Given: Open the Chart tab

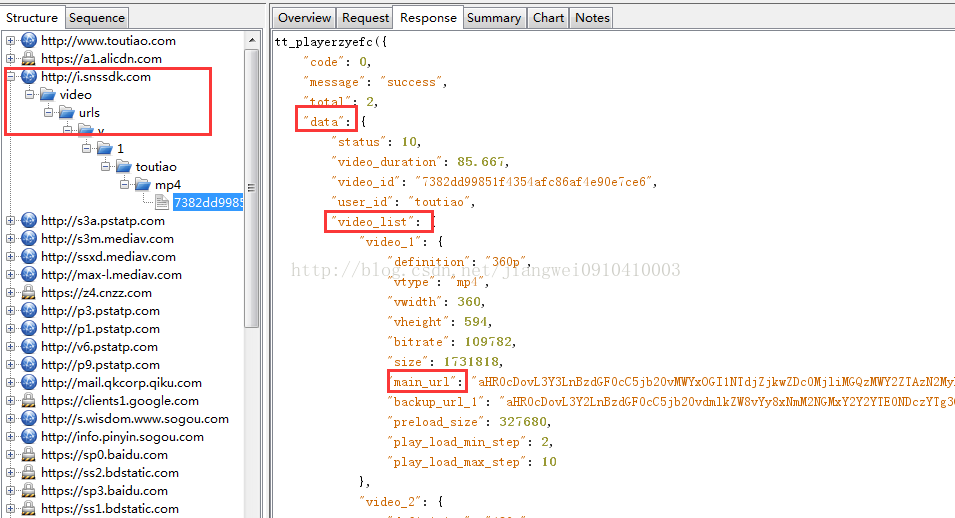Looking at the screenshot, I should coord(548,18).
